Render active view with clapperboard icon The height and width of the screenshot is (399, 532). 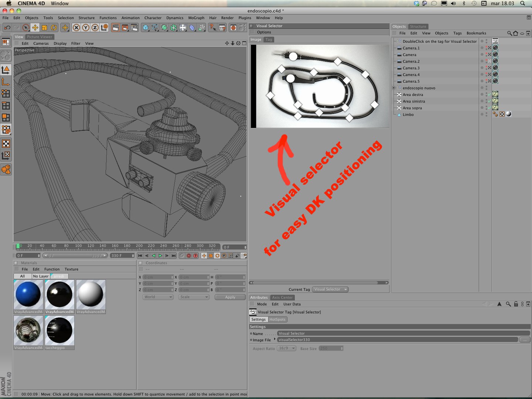coord(115,28)
